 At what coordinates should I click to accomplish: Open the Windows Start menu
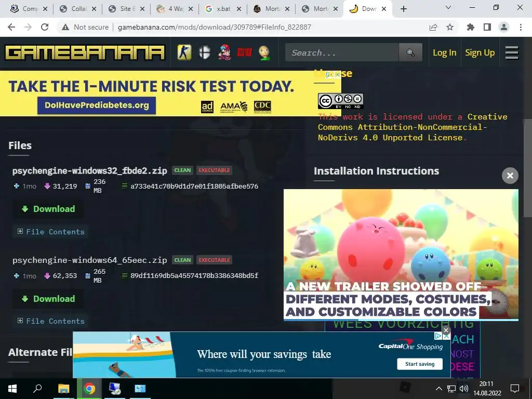[12, 389]
